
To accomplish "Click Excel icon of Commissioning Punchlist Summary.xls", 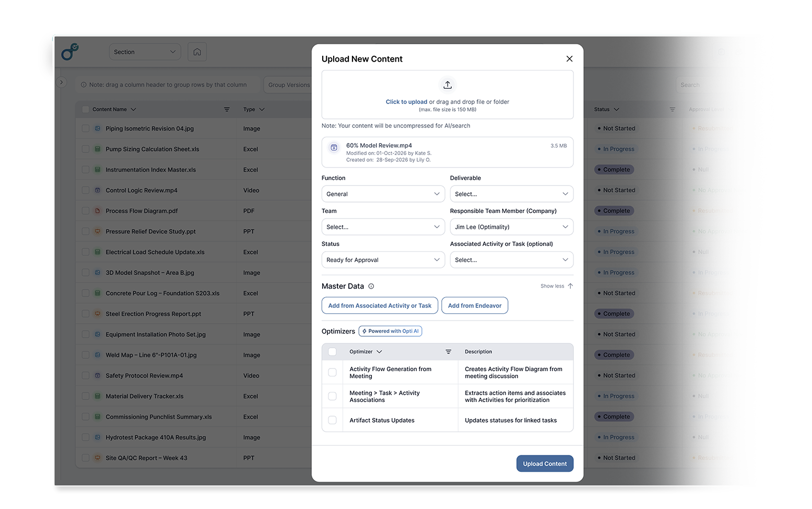I will (98, 417).
